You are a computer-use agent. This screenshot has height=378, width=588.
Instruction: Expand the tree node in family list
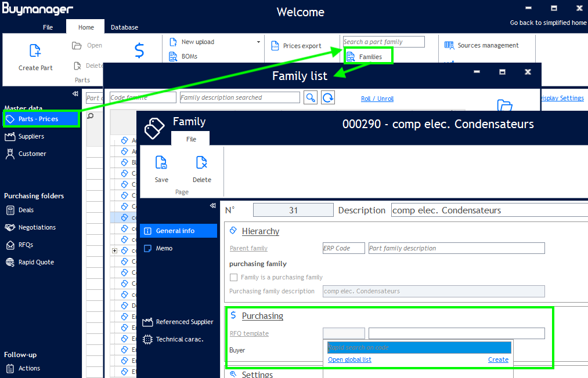115,251
